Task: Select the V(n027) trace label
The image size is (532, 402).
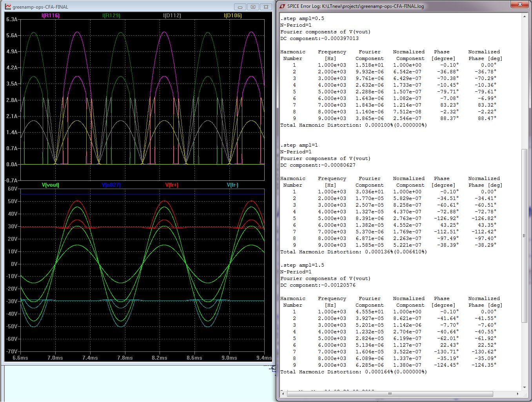Action: click(111, 185)
